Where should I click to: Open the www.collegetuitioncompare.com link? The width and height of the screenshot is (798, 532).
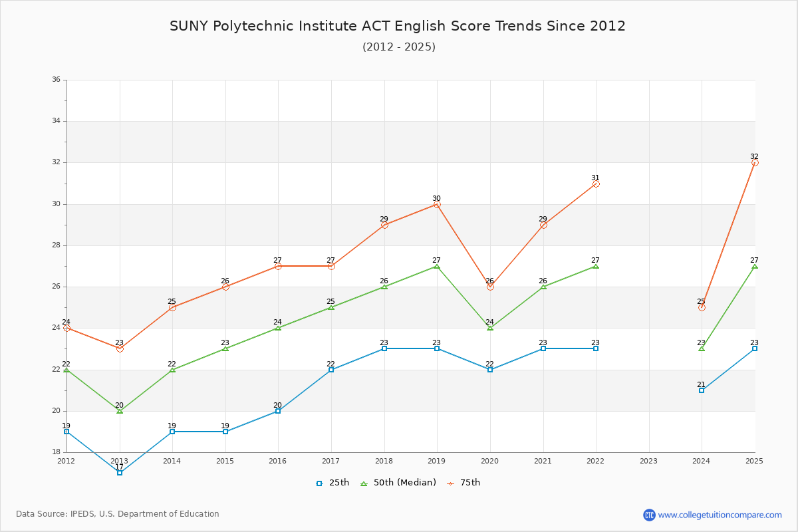coord(720,515)
